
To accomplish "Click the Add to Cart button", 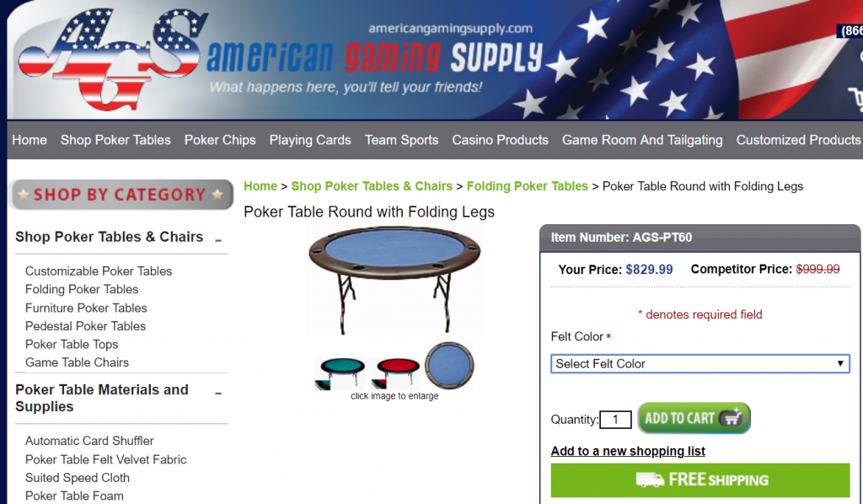I will pyautogui.click(x=694, y=418).
